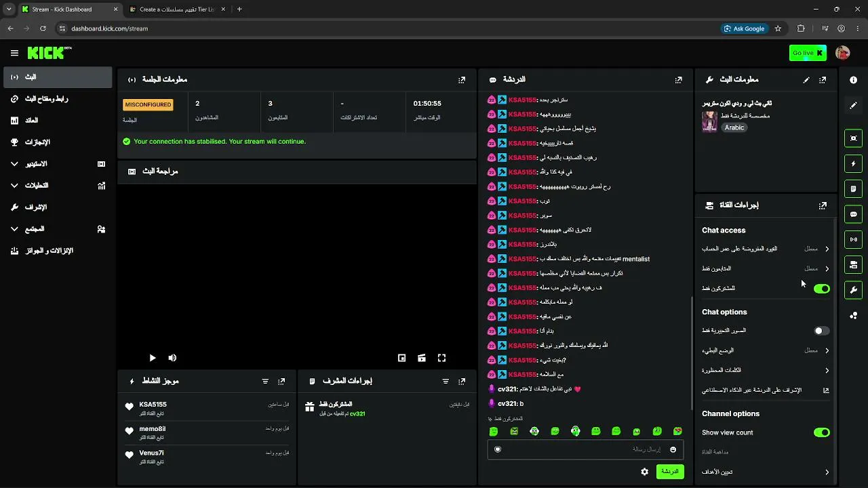Select the البث item in left sidebar

pos(58,77)
